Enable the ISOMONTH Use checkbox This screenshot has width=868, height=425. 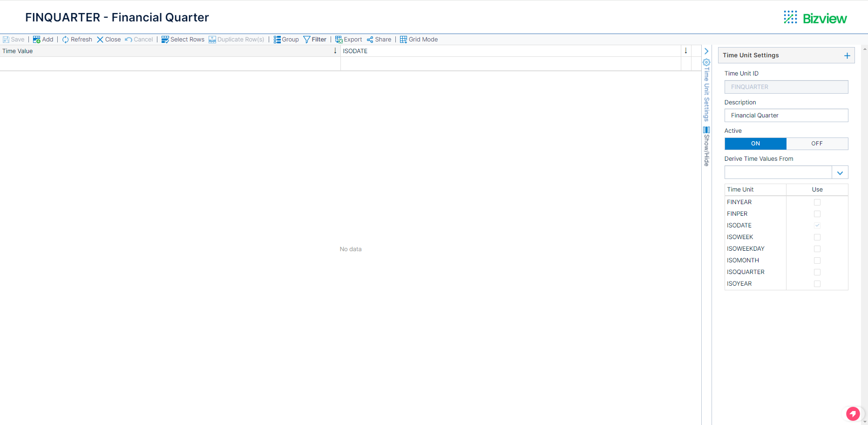tap(817, 260)
